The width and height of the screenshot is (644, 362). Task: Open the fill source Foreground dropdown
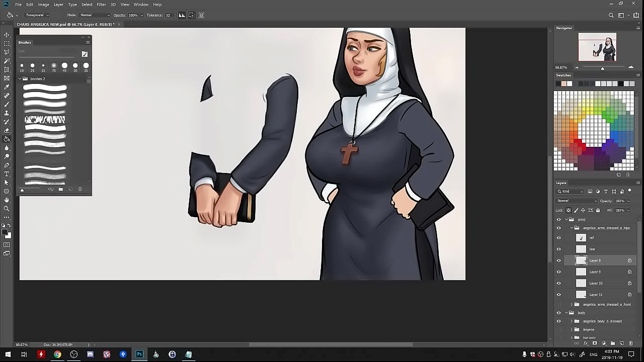37,15
